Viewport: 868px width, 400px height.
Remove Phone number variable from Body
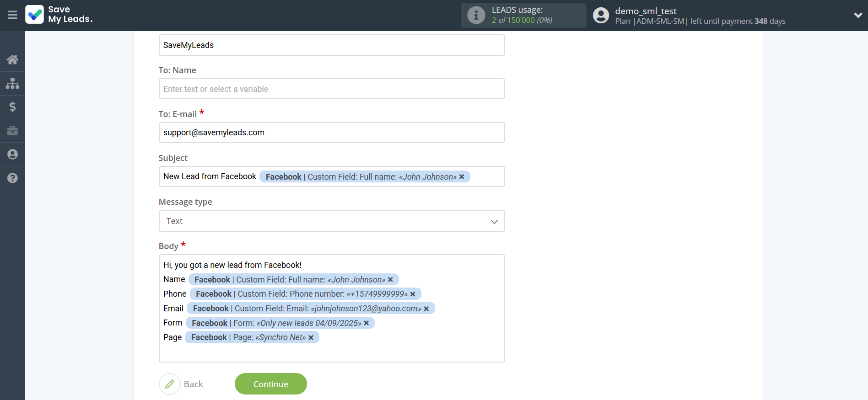(413, 294)
